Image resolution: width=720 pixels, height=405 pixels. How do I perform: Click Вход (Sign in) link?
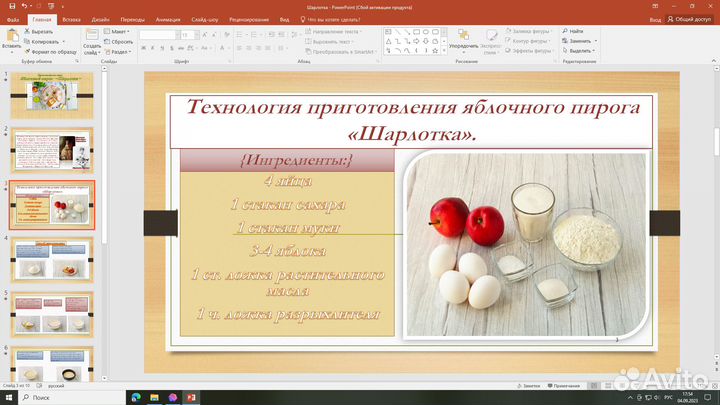(x=655, y=20)
